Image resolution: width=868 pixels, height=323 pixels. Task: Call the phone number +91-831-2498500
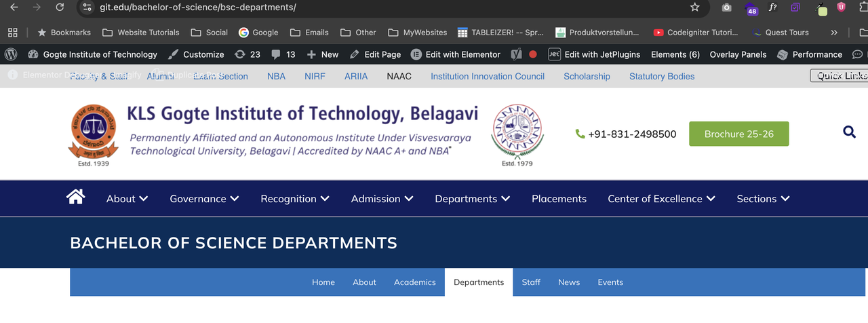tap(626, 134)
